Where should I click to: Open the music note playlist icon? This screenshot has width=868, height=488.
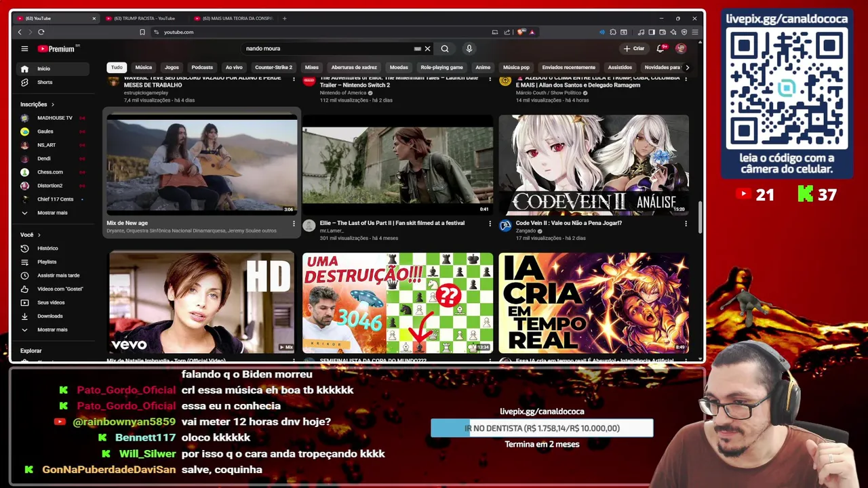coord(641,32)
